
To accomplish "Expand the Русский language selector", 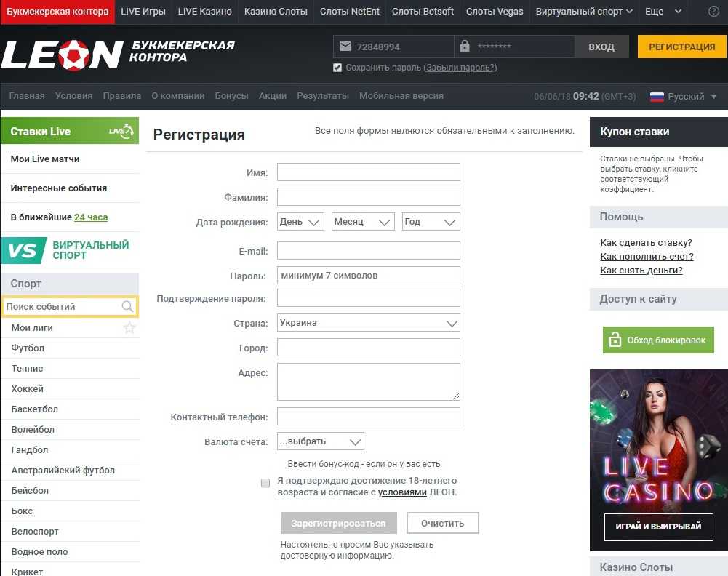I will pyautogui.click(x=684, y=97).
